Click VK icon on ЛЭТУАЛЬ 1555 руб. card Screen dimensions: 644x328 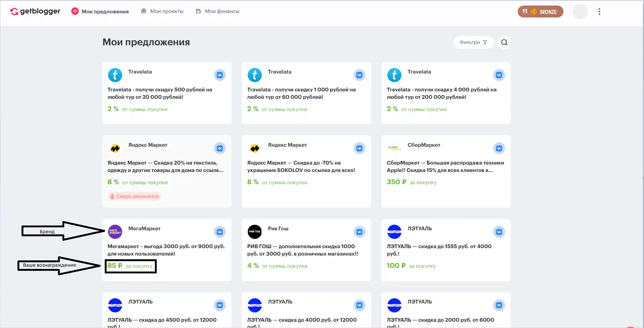click(x=499, y=232)
